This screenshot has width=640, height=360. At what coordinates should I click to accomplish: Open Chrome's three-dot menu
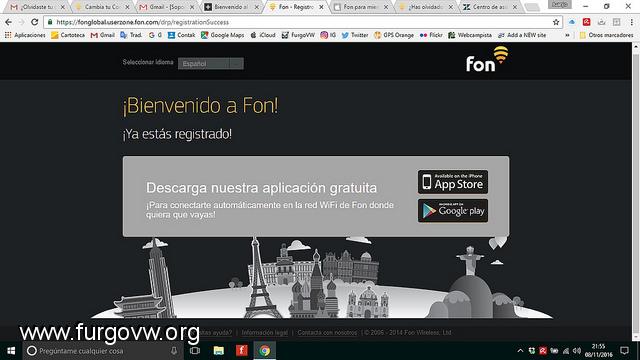(631, 22)
